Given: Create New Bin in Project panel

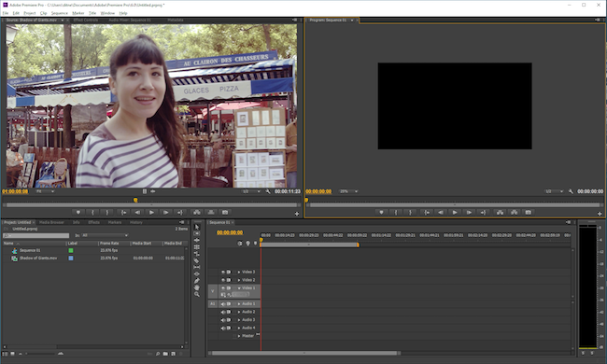Looking at the screenshot, I should pos(165,354).
